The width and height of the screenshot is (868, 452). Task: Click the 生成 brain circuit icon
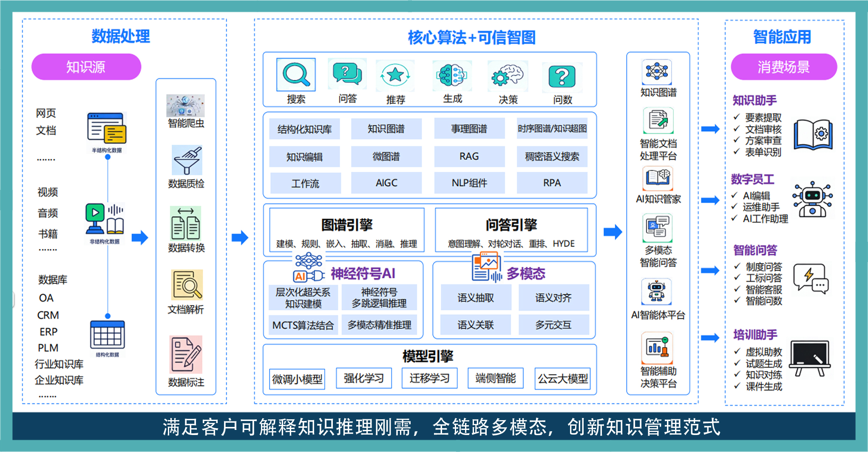[x=452, y=76]
